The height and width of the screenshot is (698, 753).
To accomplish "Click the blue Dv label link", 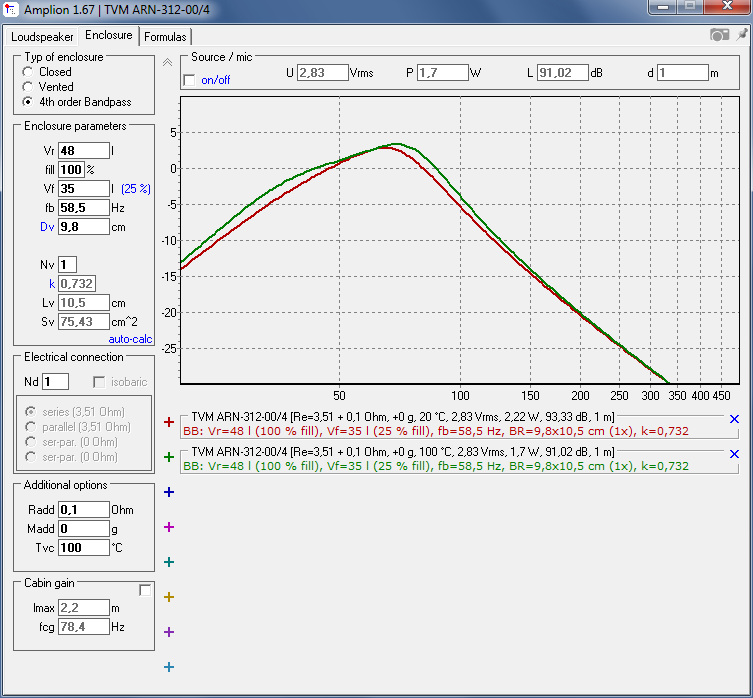I will pos(47,227).
